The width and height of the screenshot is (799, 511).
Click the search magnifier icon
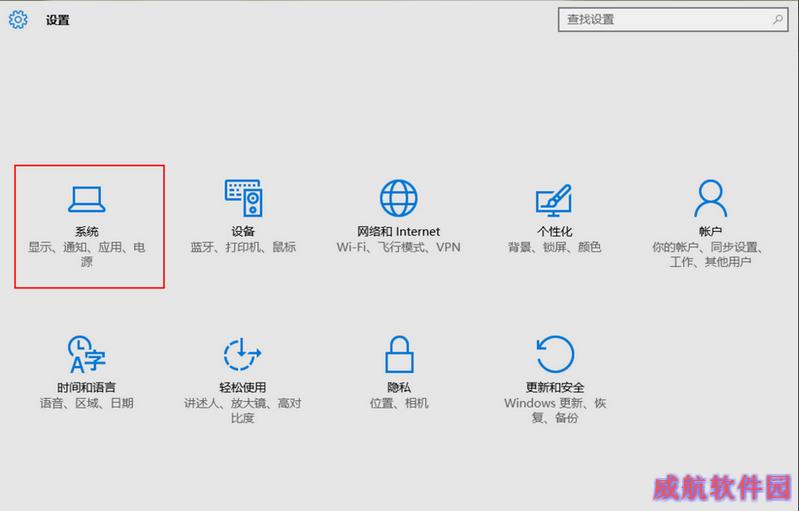click(778, 20)
